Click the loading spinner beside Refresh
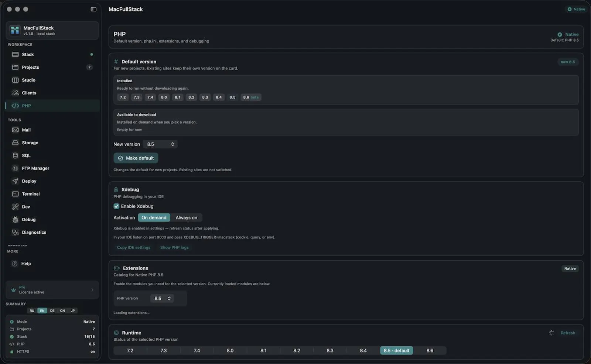This screenshot has height=364, width=591. [551, 333]
